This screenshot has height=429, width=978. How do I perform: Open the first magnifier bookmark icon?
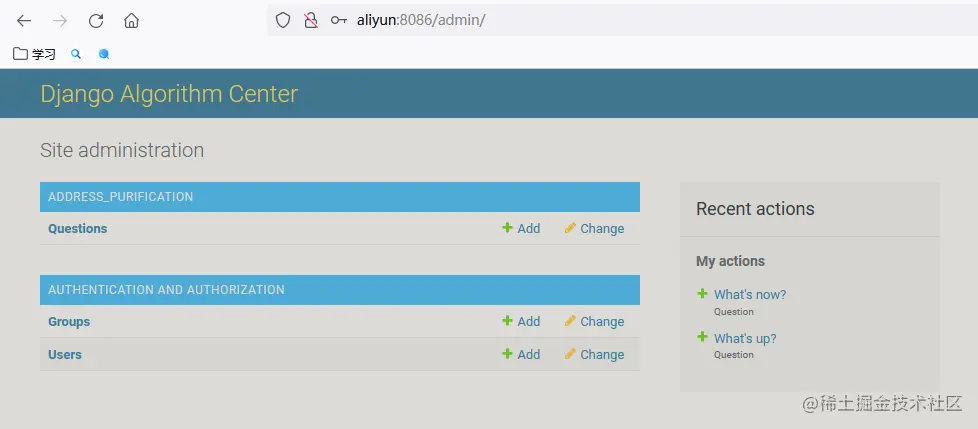pyautogui.click(x=76, y=54)
